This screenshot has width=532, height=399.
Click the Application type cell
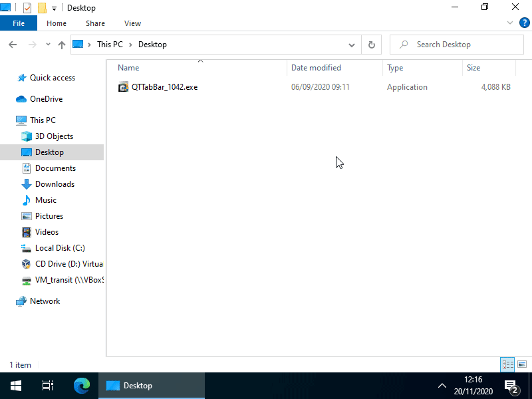407,87
